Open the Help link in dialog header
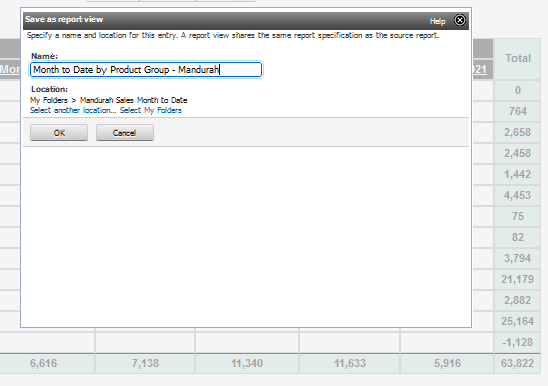The width and height of the screenshot is (548, 386). tap(438, 21)
